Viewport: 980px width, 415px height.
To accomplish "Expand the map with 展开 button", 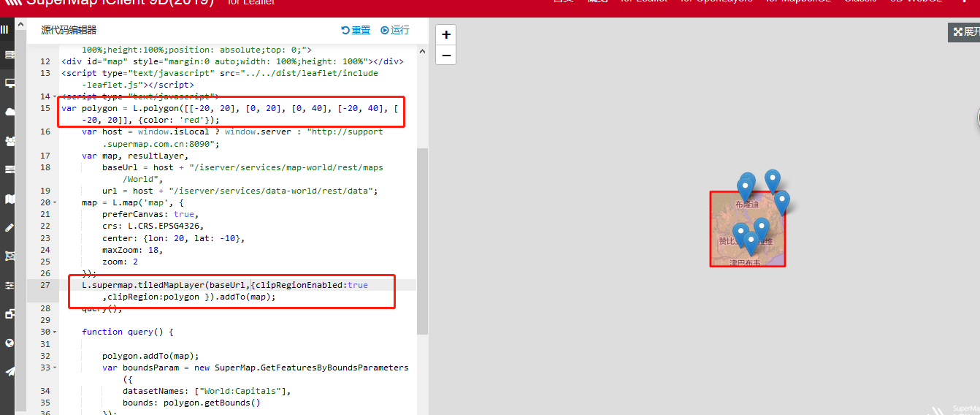I will tap(965, 31).
